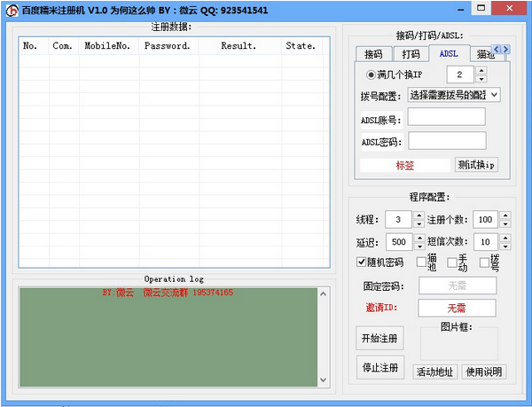The height and width of the screenshot is (407, 532).
Task: Click the app icon in title bar
Action: click(x=12, y=9)
